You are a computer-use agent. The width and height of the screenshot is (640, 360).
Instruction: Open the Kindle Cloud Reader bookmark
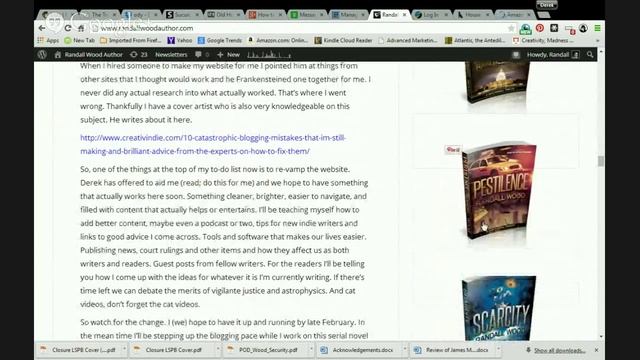point(343,40)
